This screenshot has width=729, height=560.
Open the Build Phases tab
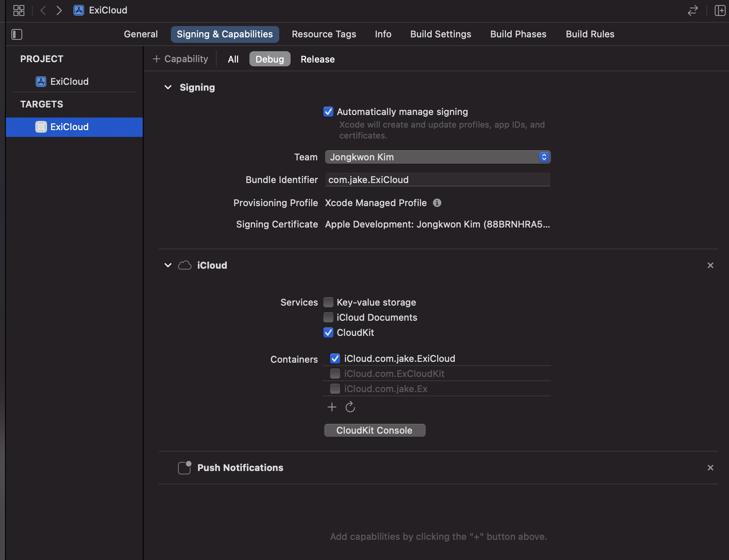(518, 34)
